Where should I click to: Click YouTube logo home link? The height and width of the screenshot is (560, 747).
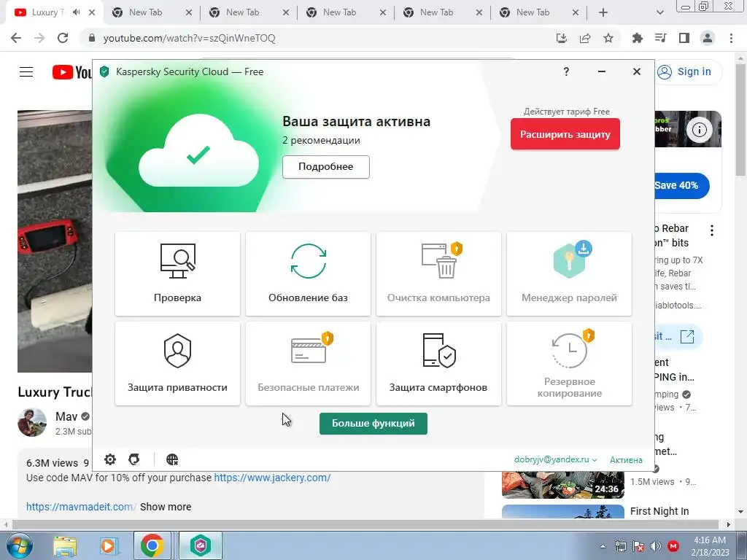(72, 72)
